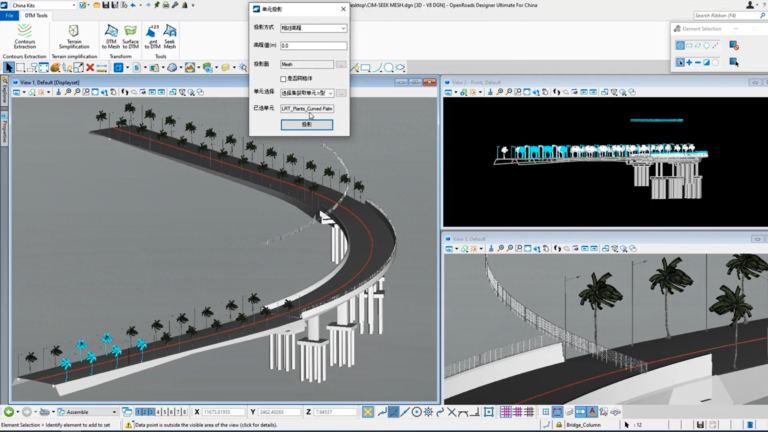The image size is (768, 432).
Task: Click the View Attributes icon in View 2
Action: (x=449, y=92)
